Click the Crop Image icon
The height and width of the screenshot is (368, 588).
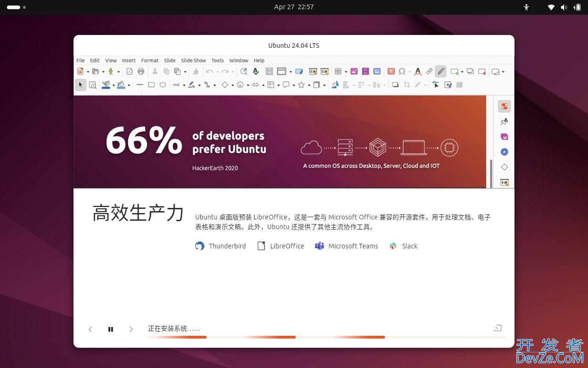click(x=407, y=85)
